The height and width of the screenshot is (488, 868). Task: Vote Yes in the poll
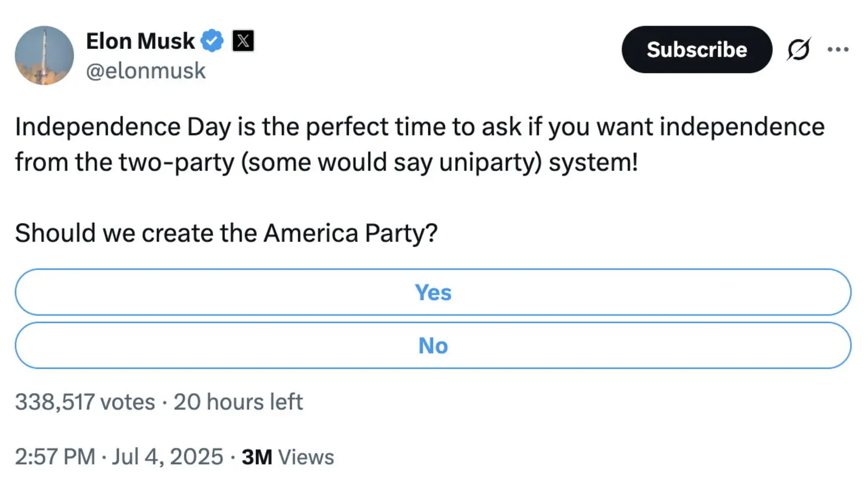pyautogui.click(x=433, y=292)
